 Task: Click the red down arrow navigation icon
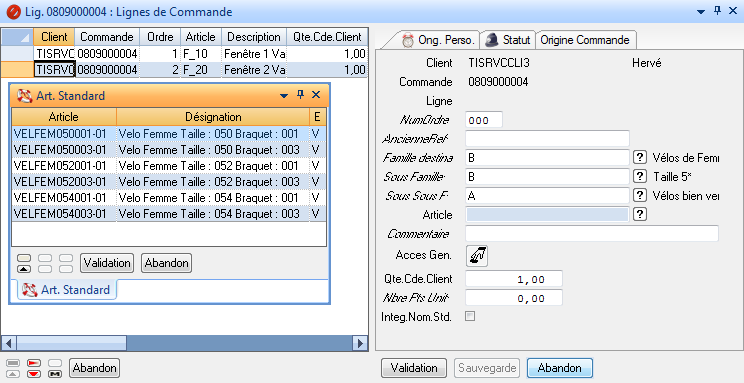[x=34, y=374]
